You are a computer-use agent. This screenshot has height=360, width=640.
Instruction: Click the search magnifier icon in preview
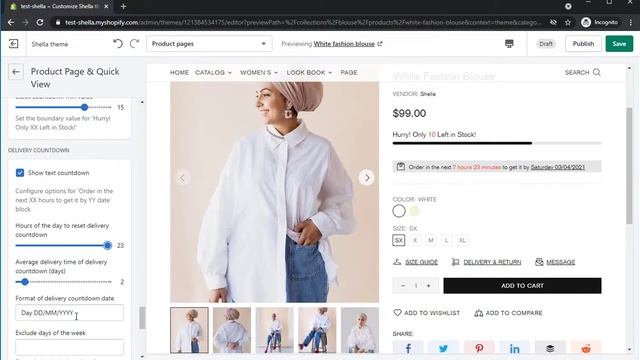597,72
